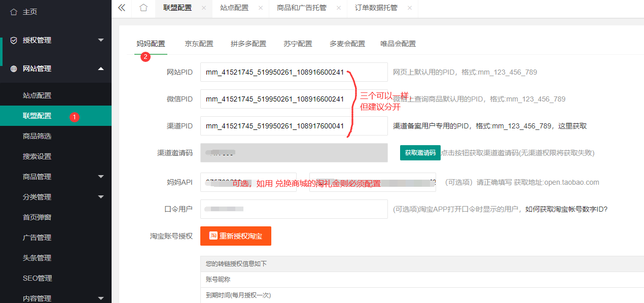Open the home tab house icon

144,8
